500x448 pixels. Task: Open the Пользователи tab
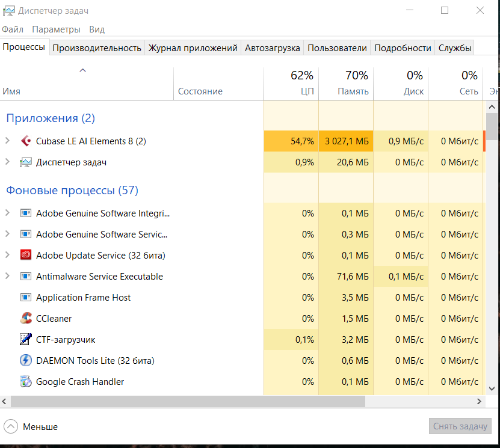pos(337,48)
